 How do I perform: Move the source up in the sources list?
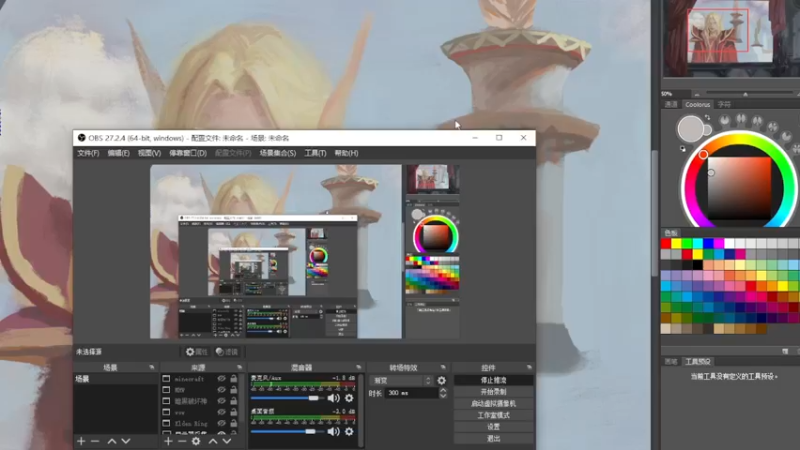click(x=213, y=441)
